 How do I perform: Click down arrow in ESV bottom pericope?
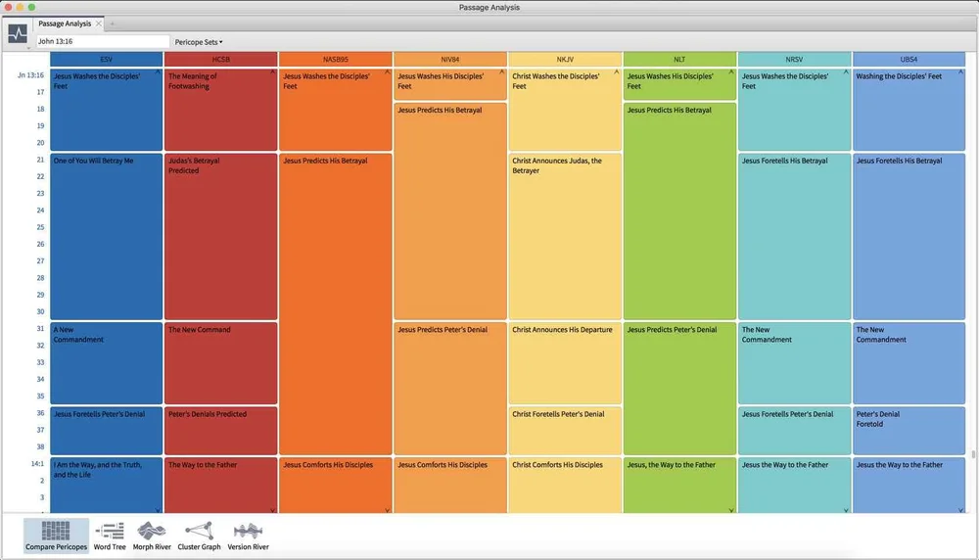click(x=158, y=510)
